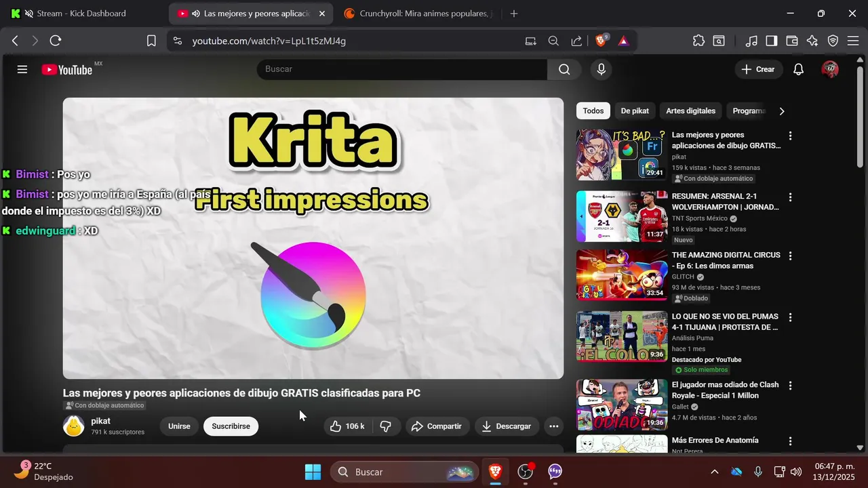Open YouTube notifications bell

tap(798, 69)
